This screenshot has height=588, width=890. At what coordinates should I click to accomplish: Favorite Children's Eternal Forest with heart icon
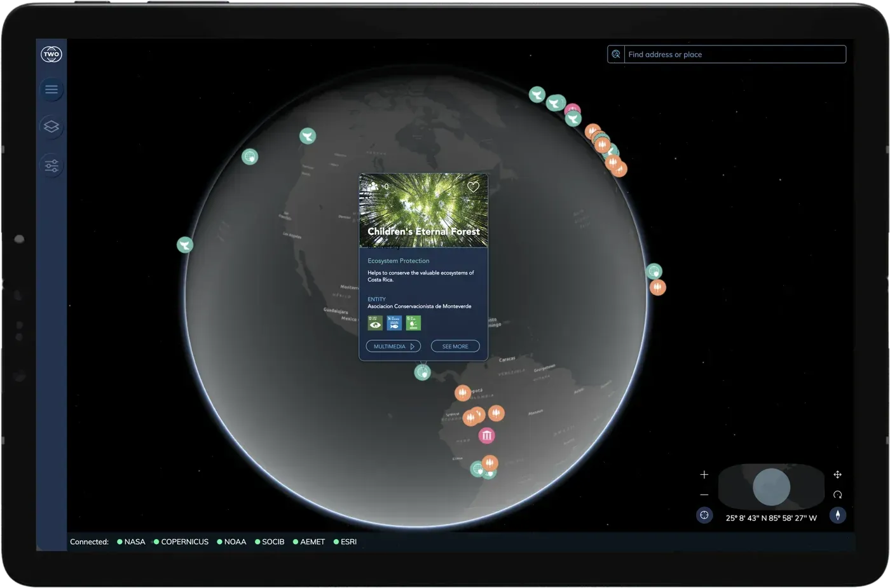click(473, 187)
